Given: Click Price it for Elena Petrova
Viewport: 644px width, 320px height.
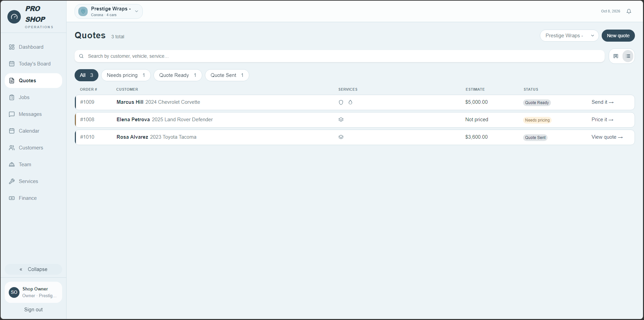Looking at the screenshot, I should pyautogui.click(x=603, y=120).
